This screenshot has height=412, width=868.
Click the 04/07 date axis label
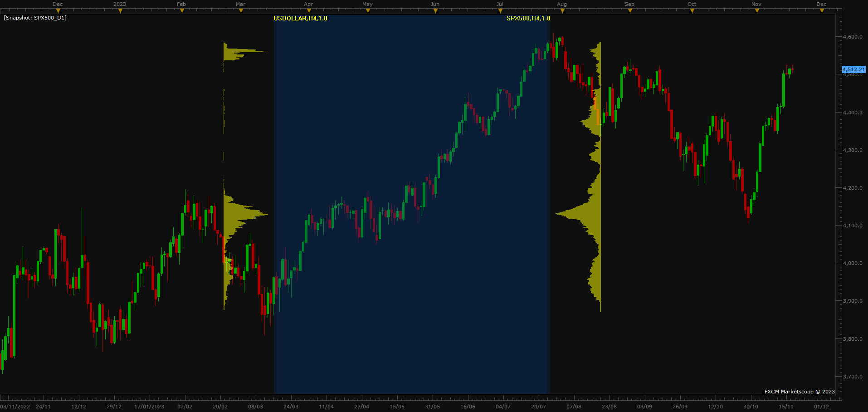[503, 407]
